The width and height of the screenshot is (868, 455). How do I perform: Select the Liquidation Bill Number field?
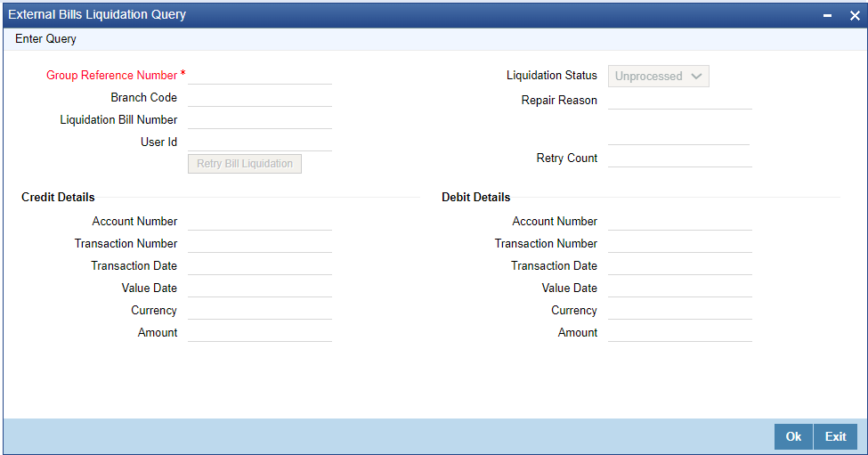[260, 120]
